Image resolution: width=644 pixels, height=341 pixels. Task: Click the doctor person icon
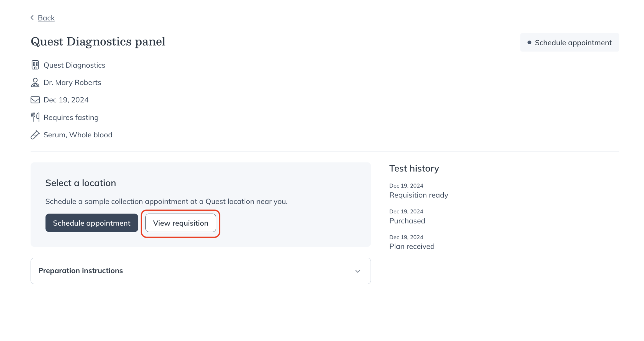point(35,82)
